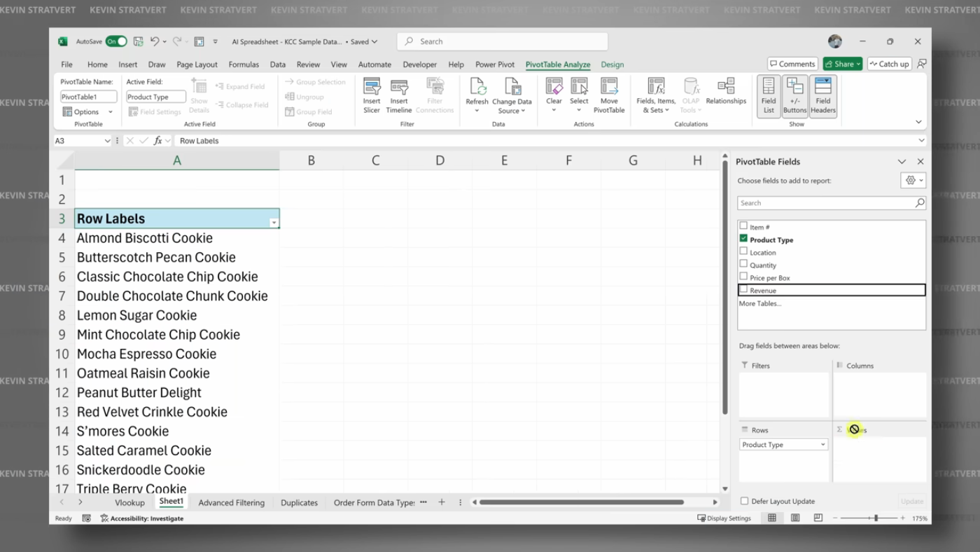The image size is (980, 552).
Task: Open the user account picture
Action: (x=835, y=42)
